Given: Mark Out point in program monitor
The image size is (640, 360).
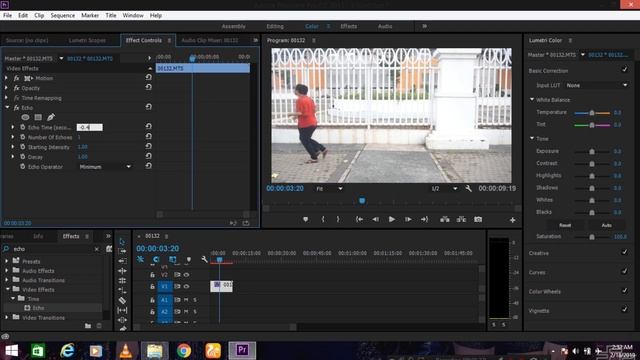Looking at the screenshot, I should click(338, 220).
